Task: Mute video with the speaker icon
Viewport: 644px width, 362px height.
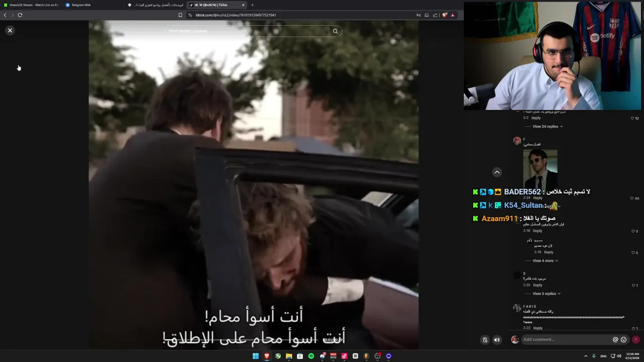Action: tap(497, 340)
